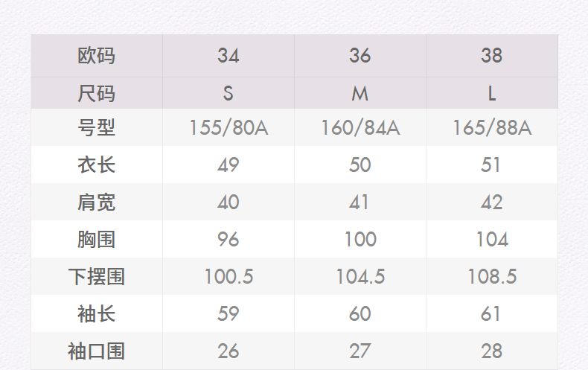Click garment length value 50

tap(360, 165)
